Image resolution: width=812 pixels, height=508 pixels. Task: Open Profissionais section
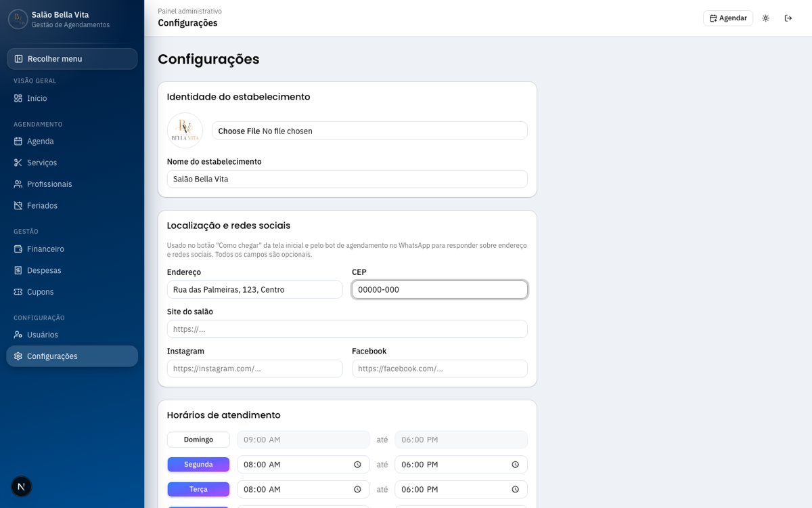click(72, 184)
